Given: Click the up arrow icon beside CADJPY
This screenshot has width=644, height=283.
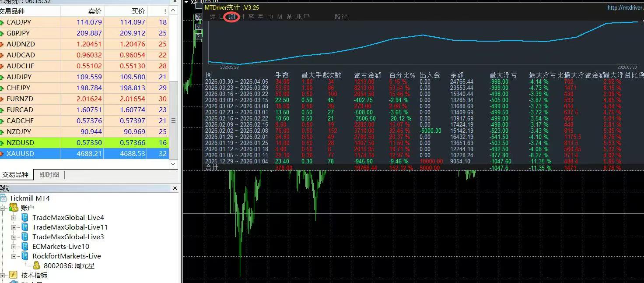Looking at the screenshot, I should [2, 22].
